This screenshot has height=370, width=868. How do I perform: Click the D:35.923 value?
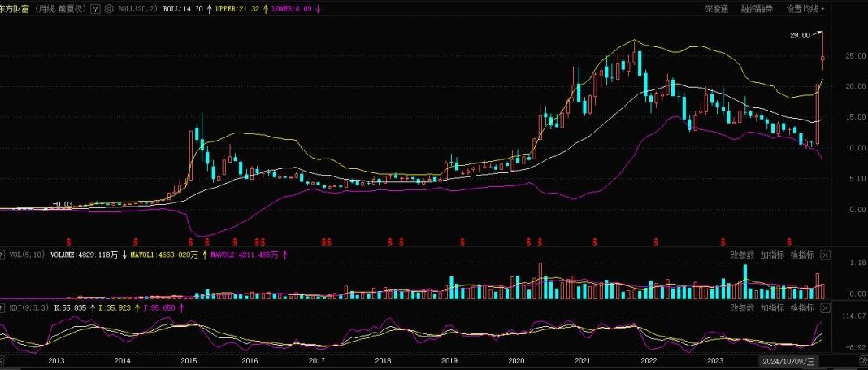click(x=113, y=307)
